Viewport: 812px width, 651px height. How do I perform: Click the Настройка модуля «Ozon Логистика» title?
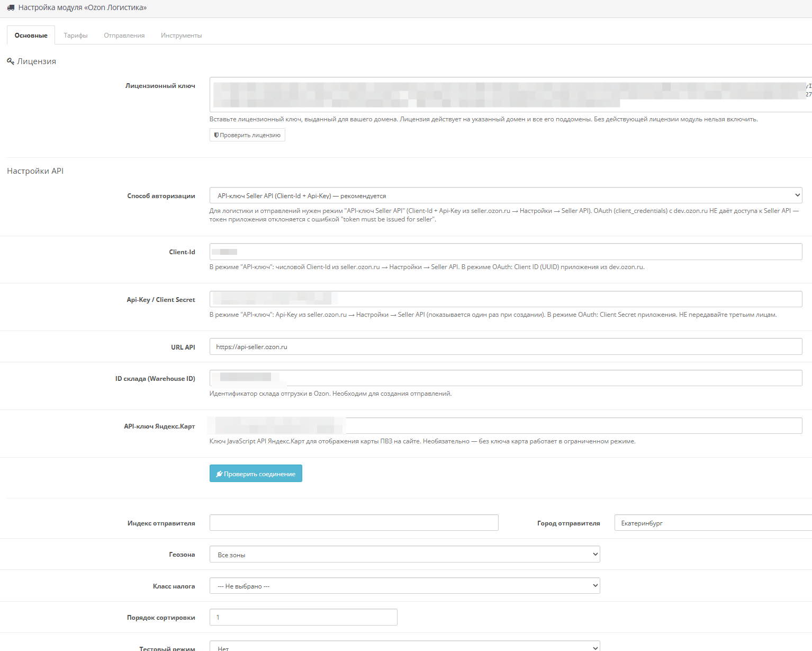(x=83, y=8)
